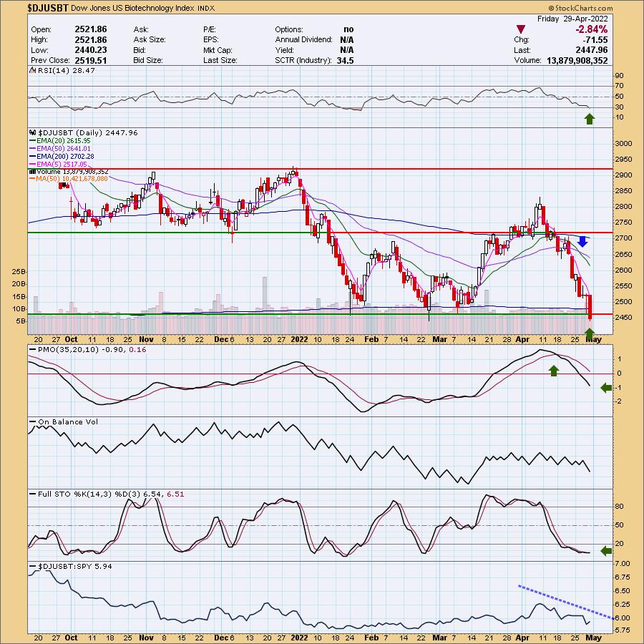Click the Dow Jones US Biotechnology Index title
Image resolution: width=644 pixels, height=644 pixels.
(132, 8)
